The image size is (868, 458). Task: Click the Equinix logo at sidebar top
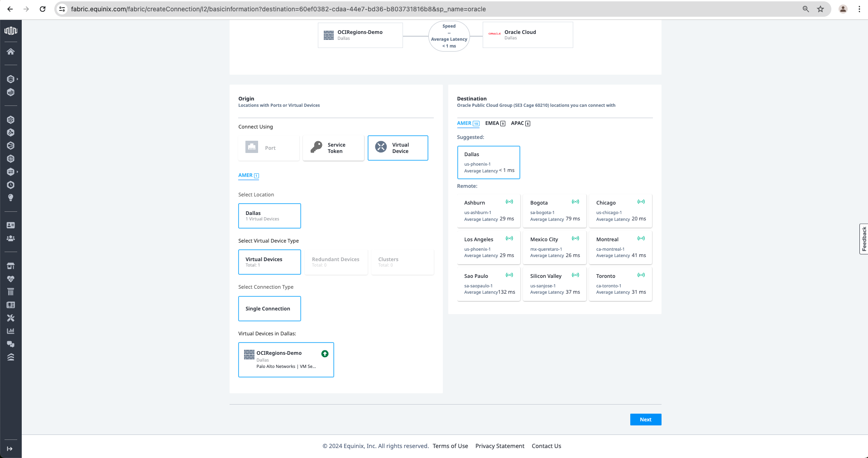click(x=10, y=31)
